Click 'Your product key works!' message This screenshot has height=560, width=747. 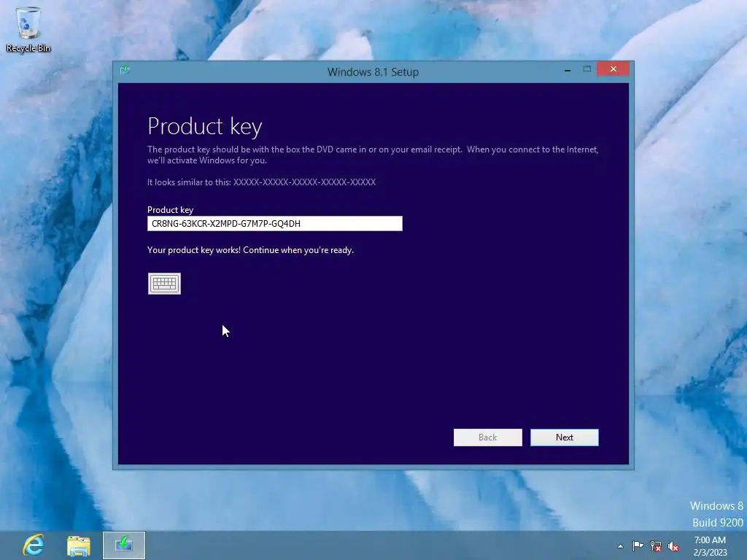click(251, 250)
